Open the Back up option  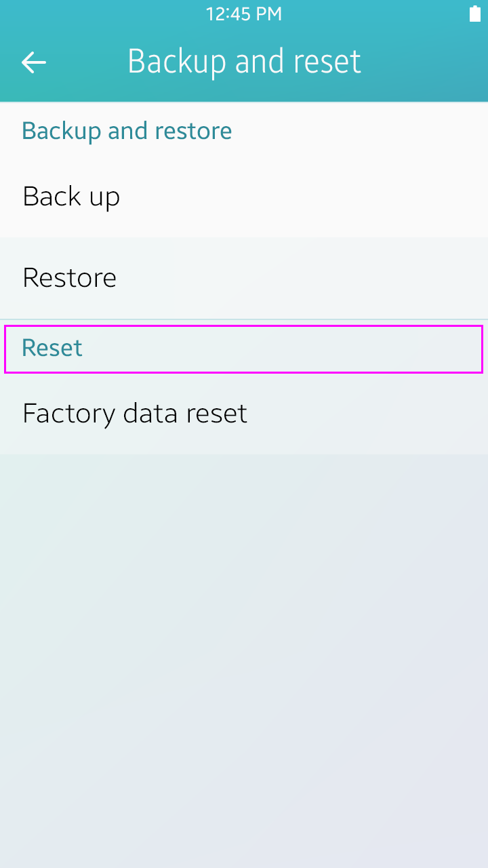point(244,197)
